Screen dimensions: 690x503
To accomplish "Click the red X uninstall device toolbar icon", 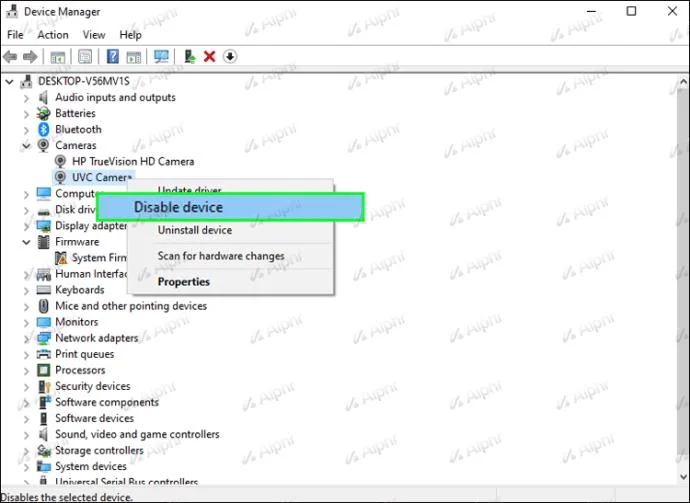I will [209, 56].
